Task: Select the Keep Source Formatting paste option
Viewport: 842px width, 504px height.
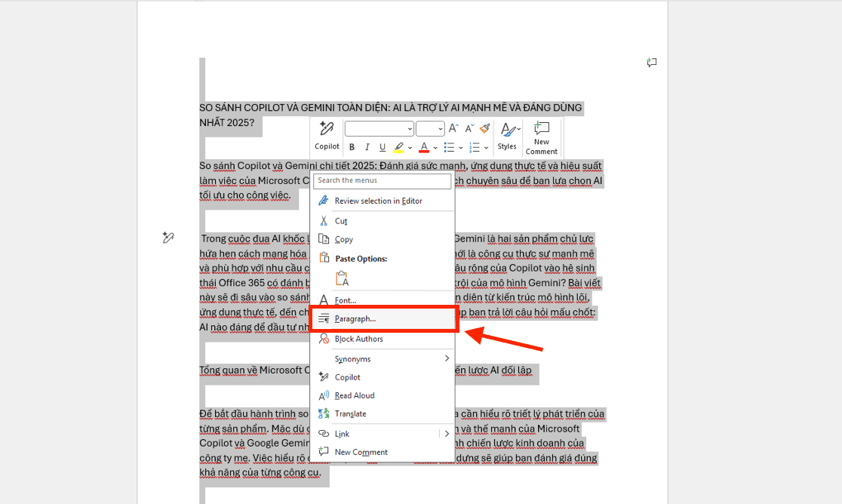Action: (341, 277)
